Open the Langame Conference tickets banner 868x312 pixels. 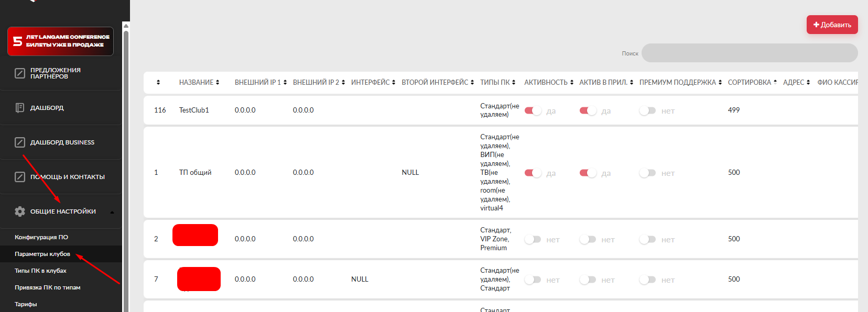coord(60,41)
